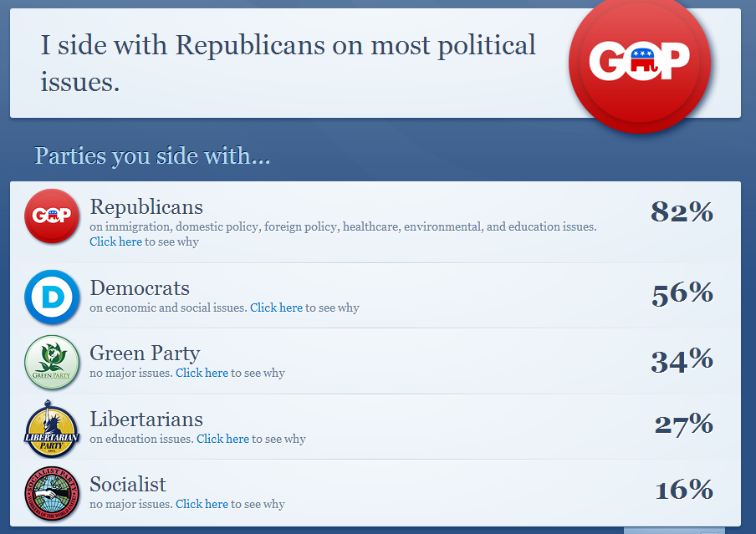Click the blue Democrats D circle icon
The image size is (756, 534).
pyautogui.click(x=52, y=296)
